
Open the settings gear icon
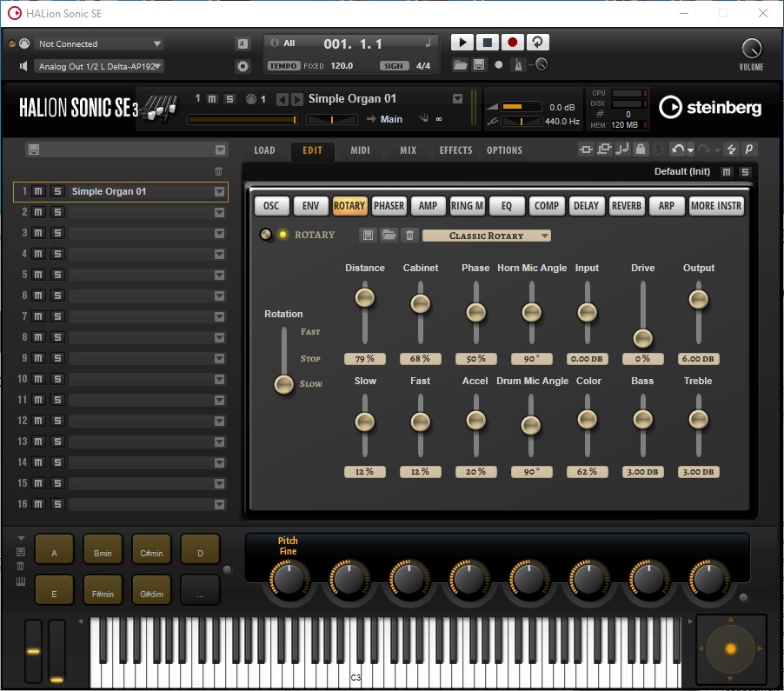[x=243, y=66]
